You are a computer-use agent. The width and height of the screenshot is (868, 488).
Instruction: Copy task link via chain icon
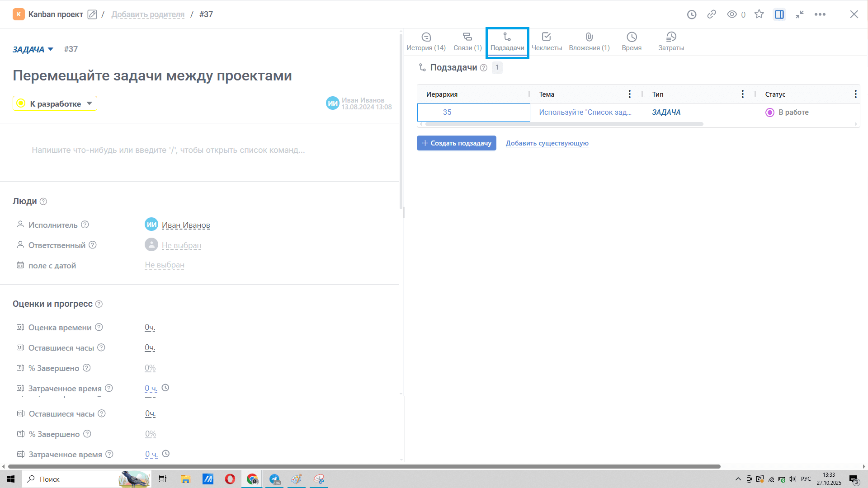(x=712, y=14)
